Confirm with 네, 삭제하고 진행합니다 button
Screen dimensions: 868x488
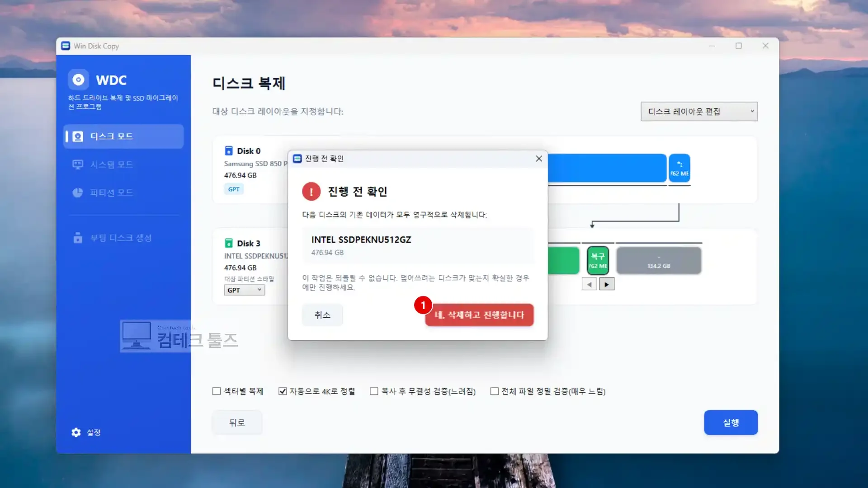pos(479,315)
